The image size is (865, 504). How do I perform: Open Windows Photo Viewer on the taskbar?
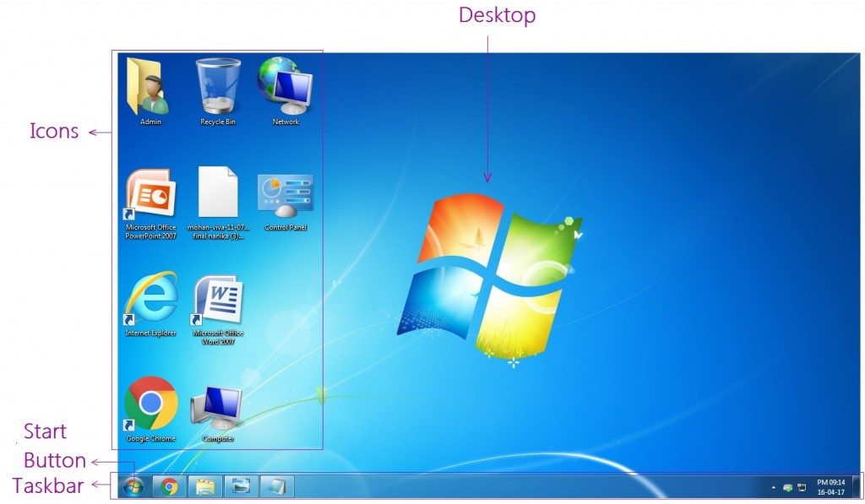pos(240,487)
